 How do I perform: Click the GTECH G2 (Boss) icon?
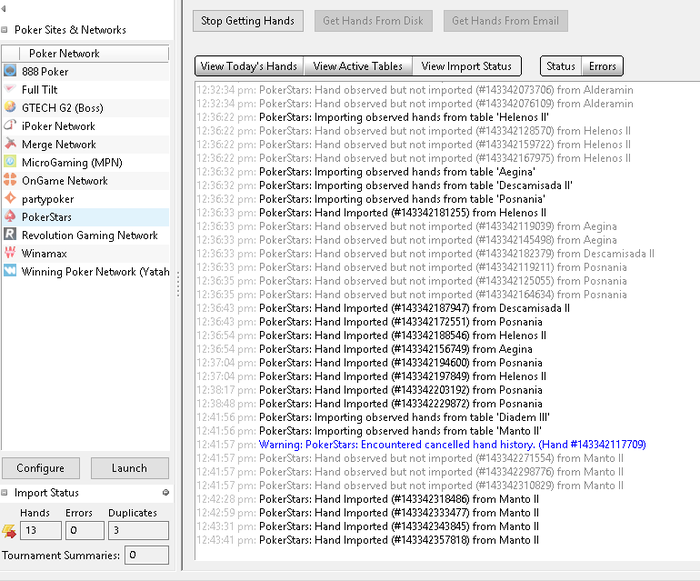tap(10, 107)
